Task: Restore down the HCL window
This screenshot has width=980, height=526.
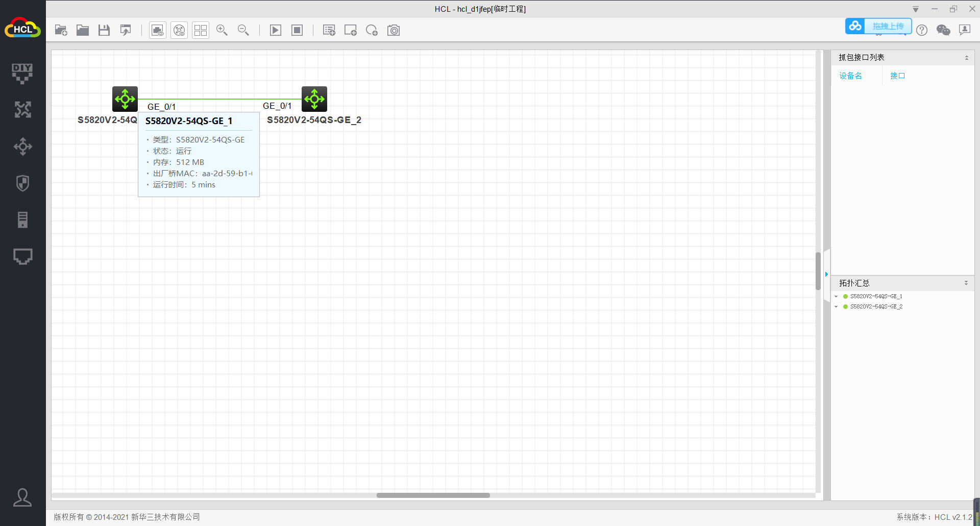Action: pyautogui.click(x=953, y=9)
